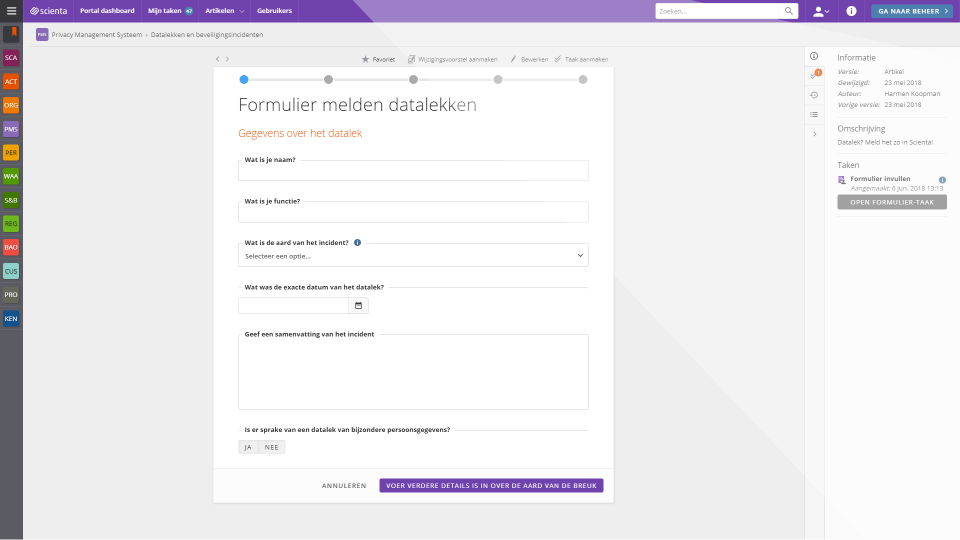Focus the samenvatting van het incident textarea

tap(413, 372)
